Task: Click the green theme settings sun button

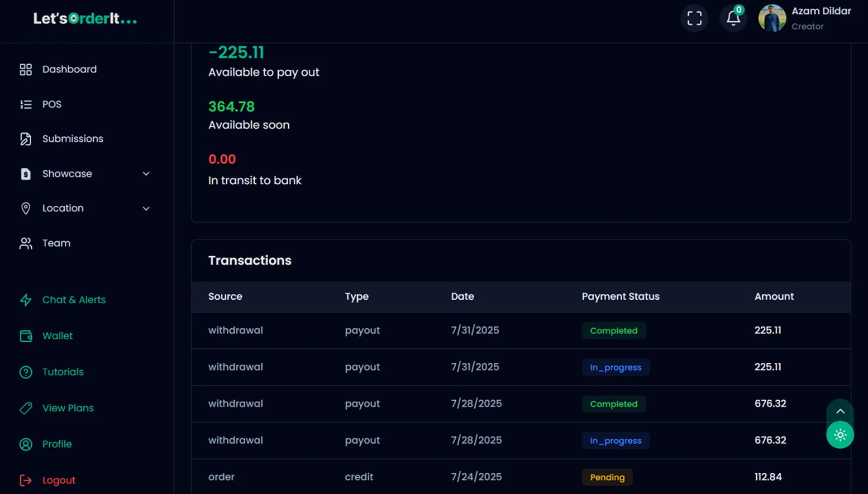Action: pos(840,435)
